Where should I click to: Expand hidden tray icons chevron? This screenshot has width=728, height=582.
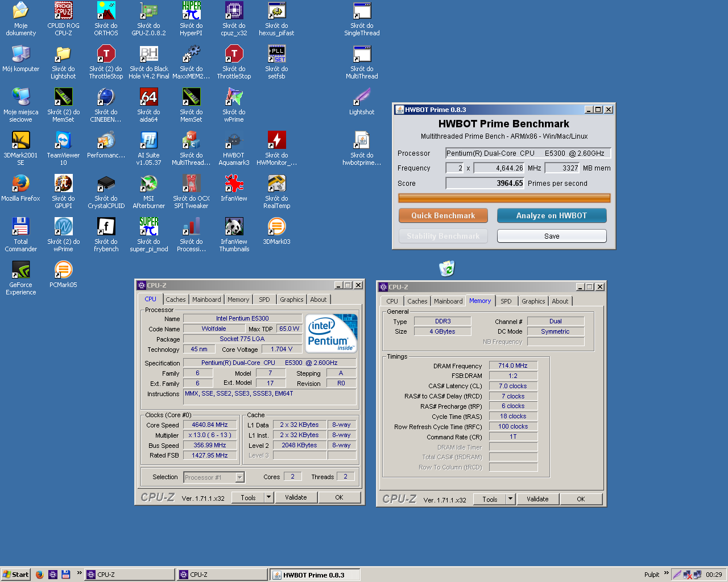click(x=666, y=573)
